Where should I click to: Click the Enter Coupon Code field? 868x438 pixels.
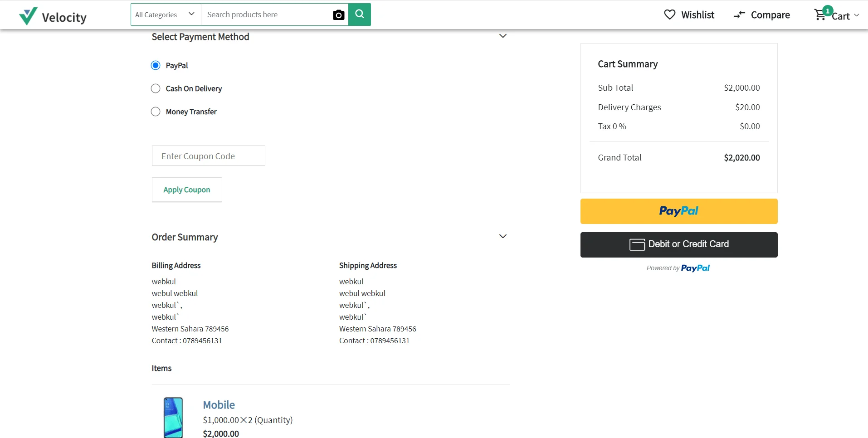(x=208, y=156)
